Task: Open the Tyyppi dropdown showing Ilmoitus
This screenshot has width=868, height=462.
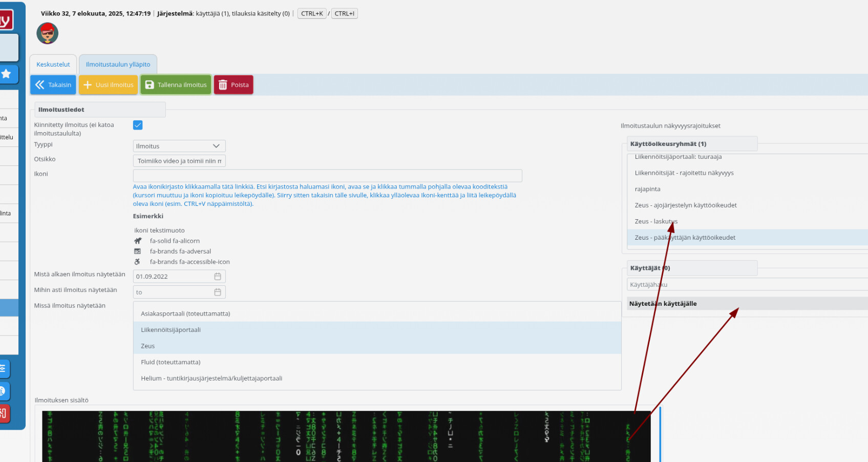Action: point(179,146)
